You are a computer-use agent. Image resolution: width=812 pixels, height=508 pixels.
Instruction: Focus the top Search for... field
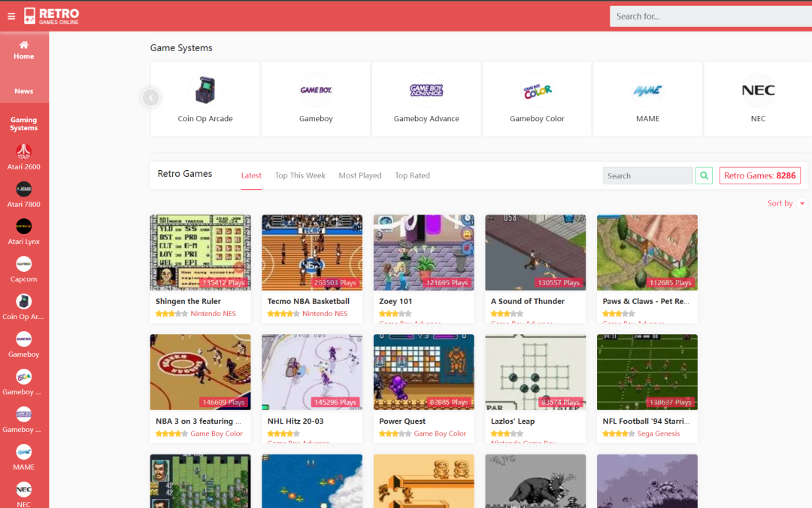710,16
